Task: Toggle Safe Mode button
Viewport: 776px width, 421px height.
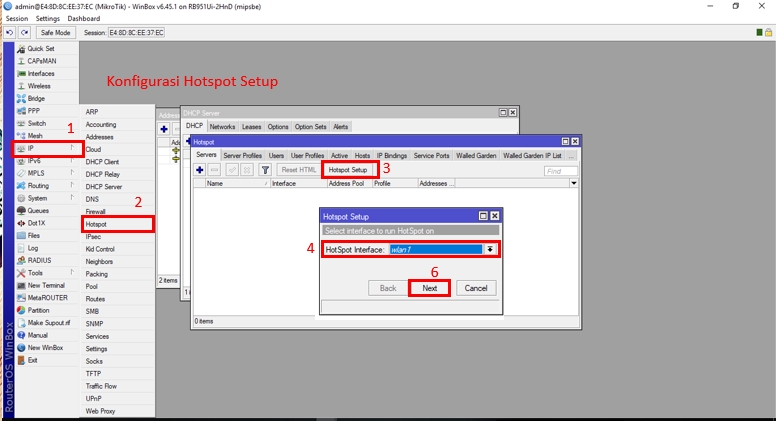Action: click(55, 33)
